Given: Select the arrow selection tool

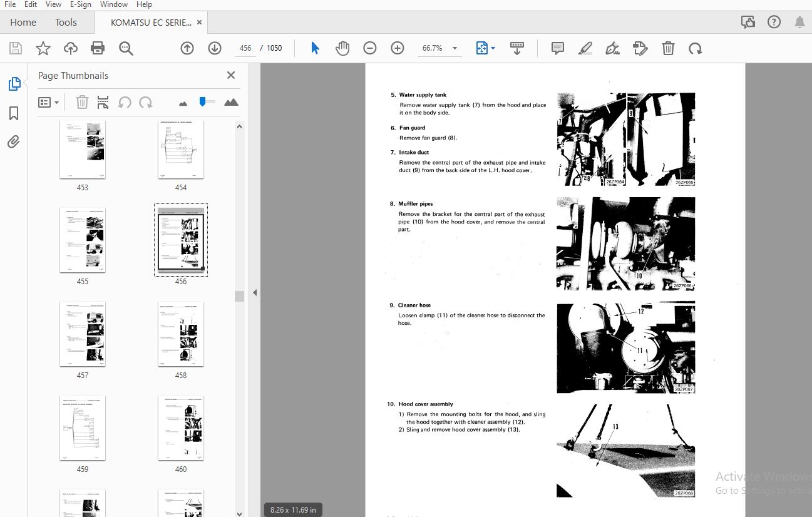Looking at the screenshot, I should tap(315, 48).
